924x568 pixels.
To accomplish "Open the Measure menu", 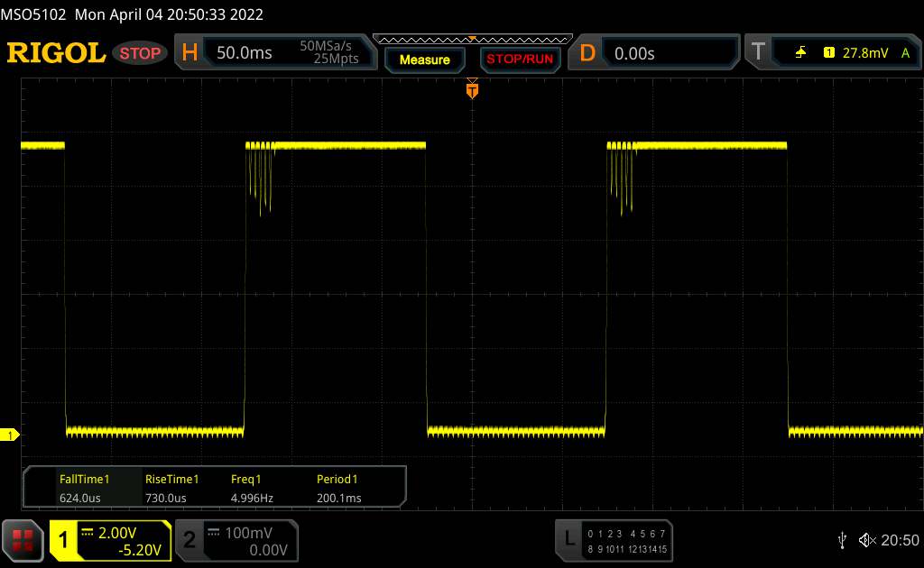I will (x=424, y=60).
